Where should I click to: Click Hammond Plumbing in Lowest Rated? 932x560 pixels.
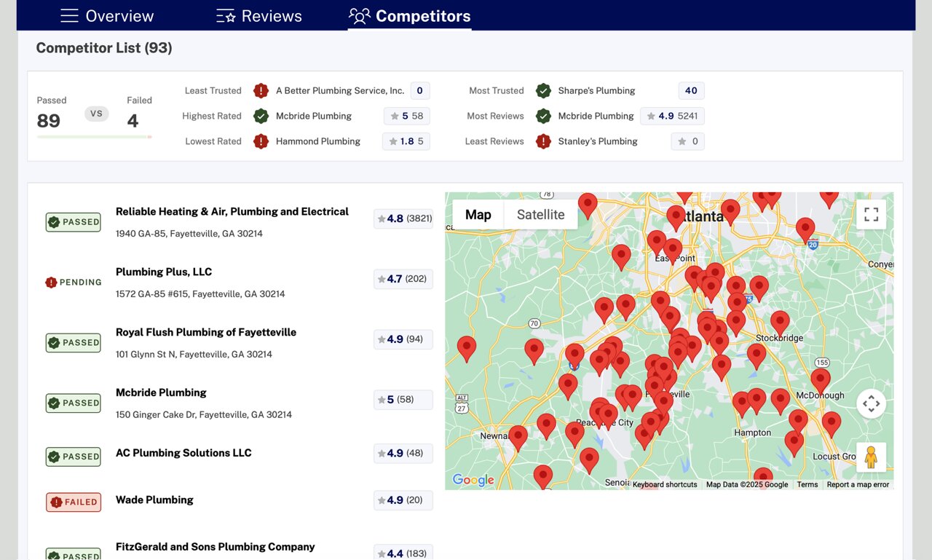point(318,141)
